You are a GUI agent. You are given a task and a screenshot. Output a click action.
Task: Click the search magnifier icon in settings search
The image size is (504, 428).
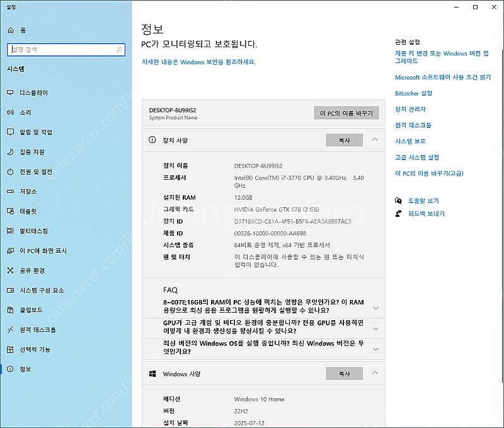click(x=119, y=50)
